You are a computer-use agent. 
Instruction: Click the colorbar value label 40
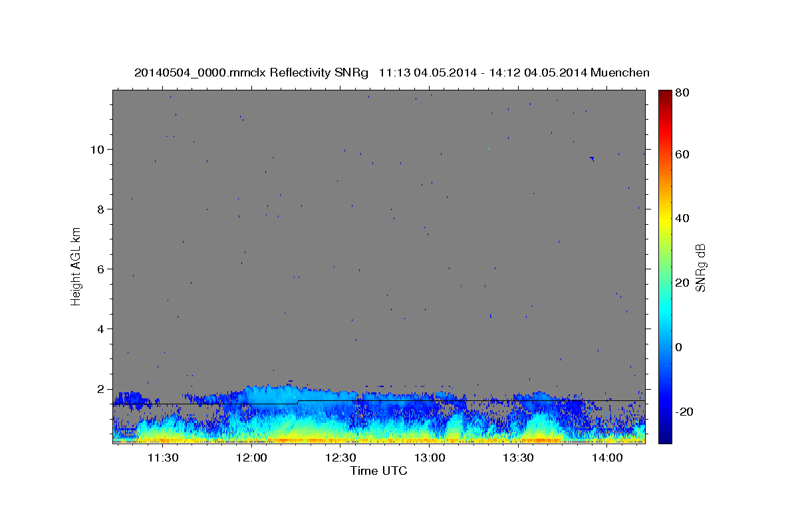coord(682,218)
